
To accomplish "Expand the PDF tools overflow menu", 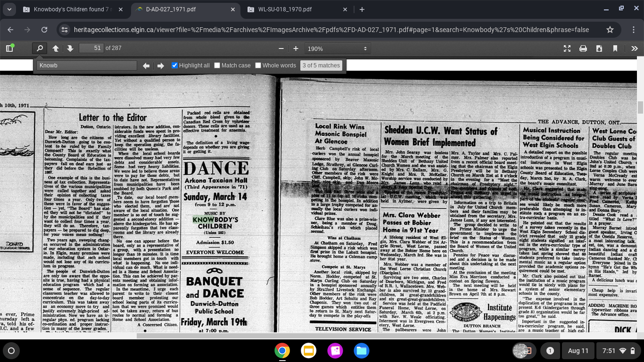I will (634, 49).
